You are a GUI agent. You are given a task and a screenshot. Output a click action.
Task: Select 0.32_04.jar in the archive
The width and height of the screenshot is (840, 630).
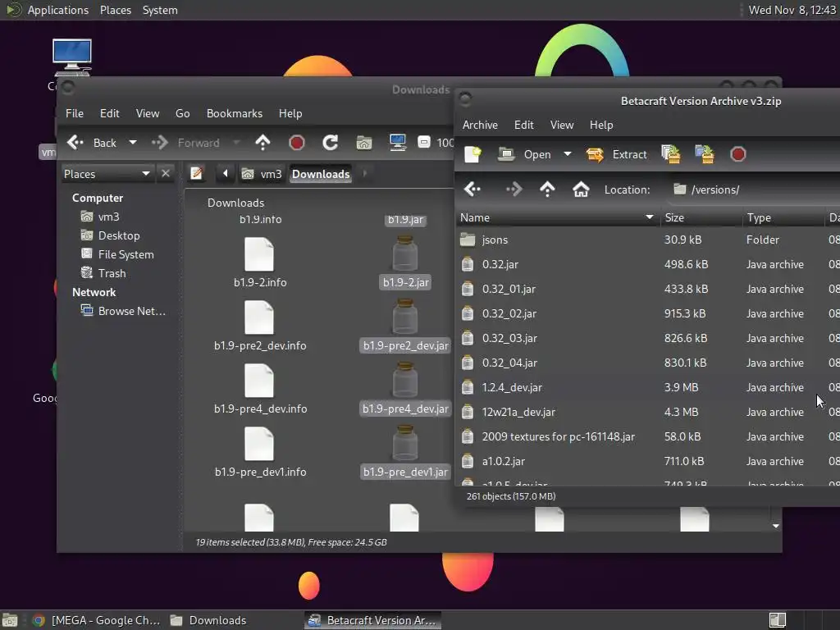647,363
